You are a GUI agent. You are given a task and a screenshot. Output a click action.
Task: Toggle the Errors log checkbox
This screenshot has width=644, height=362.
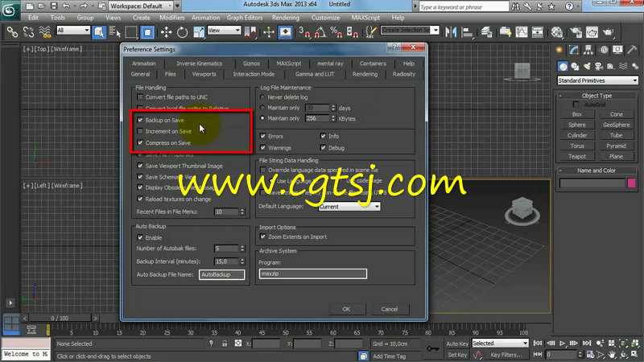point(263,136)
